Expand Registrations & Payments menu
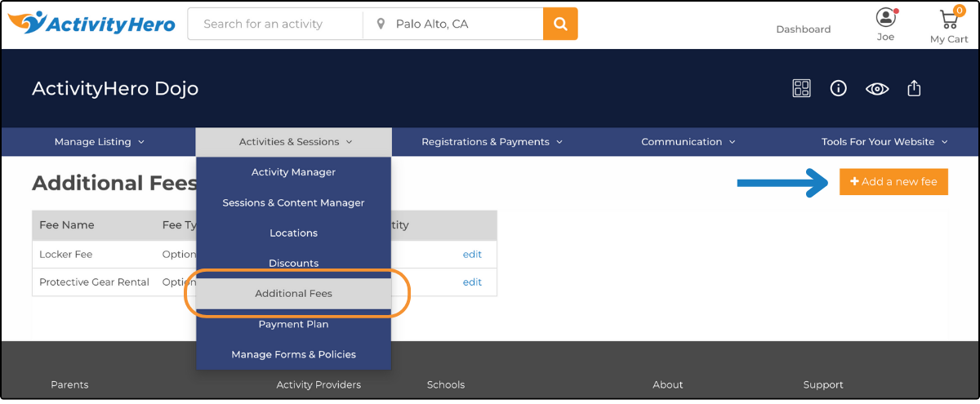 click(x=492, y=142)
